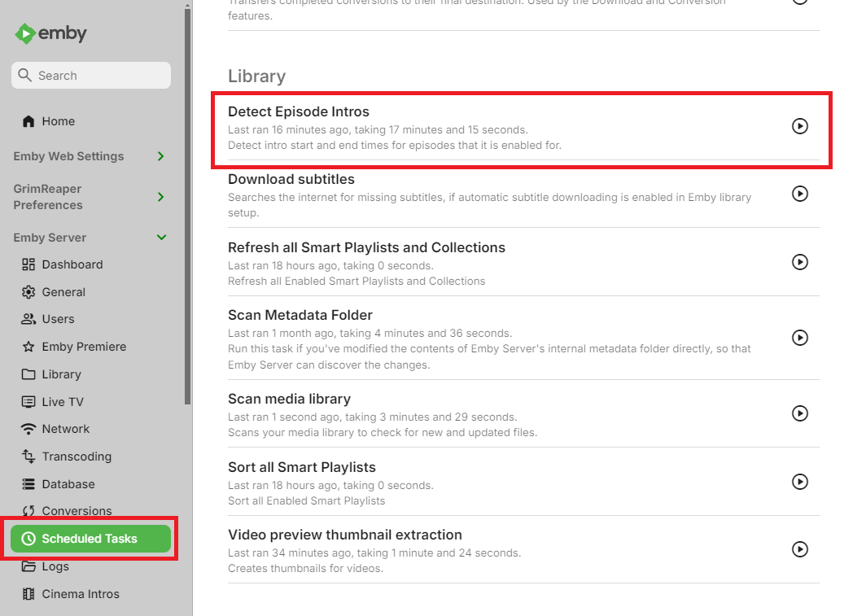Click the Library section heading
The width and height of the screenshot is (866, 616).
pos(257,76)
